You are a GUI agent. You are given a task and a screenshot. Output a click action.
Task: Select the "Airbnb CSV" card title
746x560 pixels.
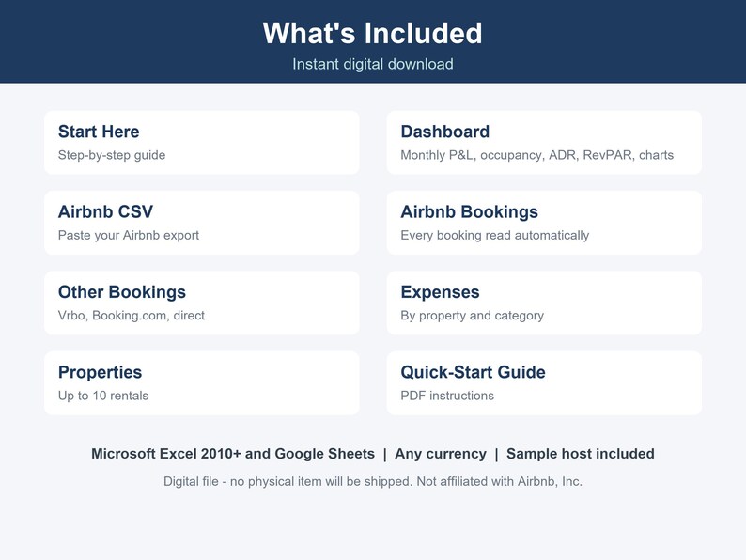tap(105, 211)
